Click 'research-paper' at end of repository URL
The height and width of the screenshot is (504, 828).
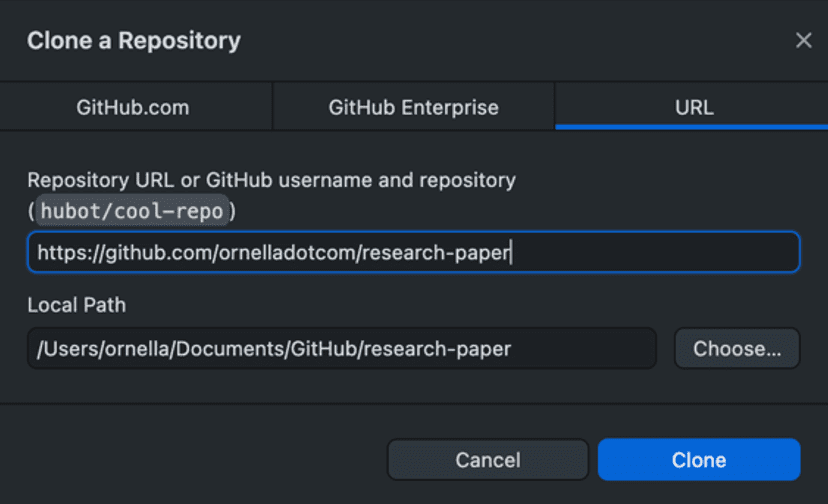point(436,253)
